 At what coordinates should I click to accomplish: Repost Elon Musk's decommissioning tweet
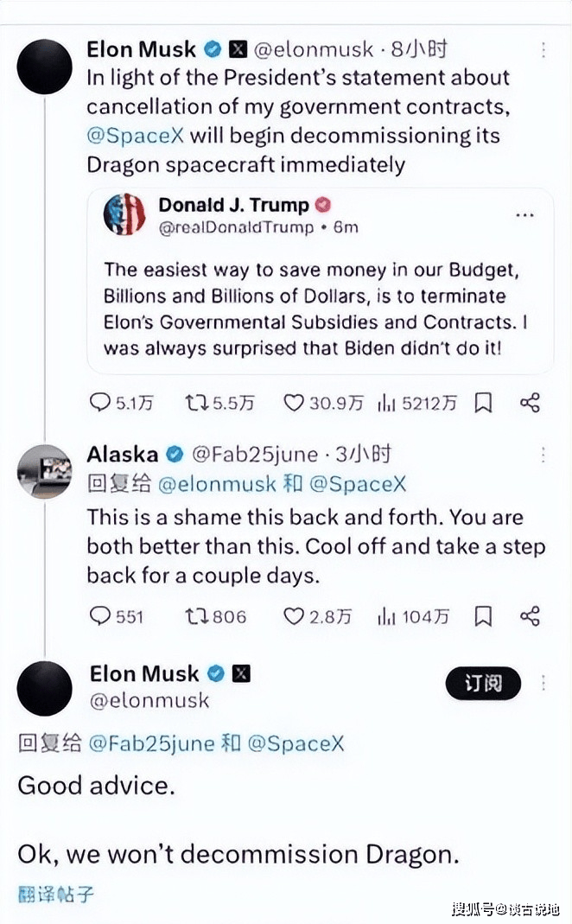(197, 402)
